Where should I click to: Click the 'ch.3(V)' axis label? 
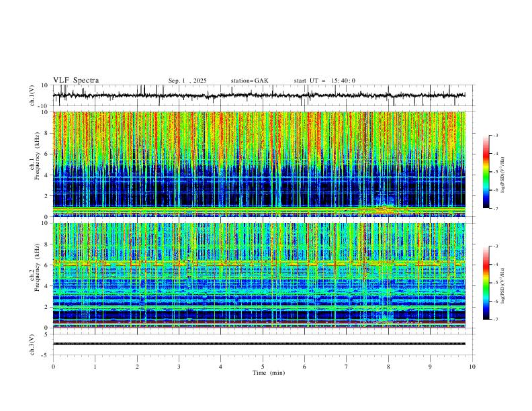click(x=32, y=345)
